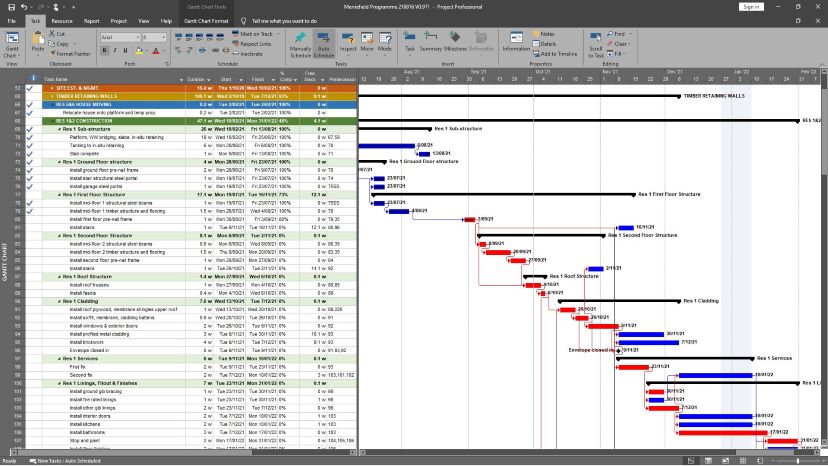Toggle Italic text formatting
The width and height of the screenshot is (828, 466).
pyautogui.click(x=113, y=48)
